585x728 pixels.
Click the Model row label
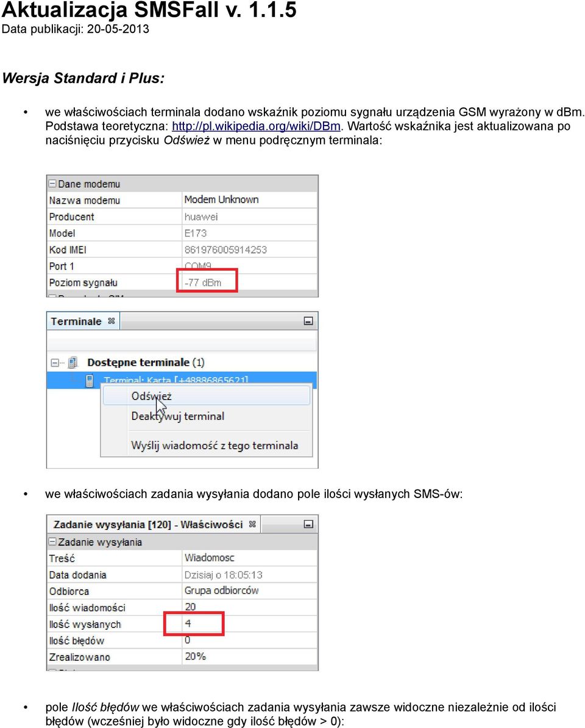pos(62,234)
